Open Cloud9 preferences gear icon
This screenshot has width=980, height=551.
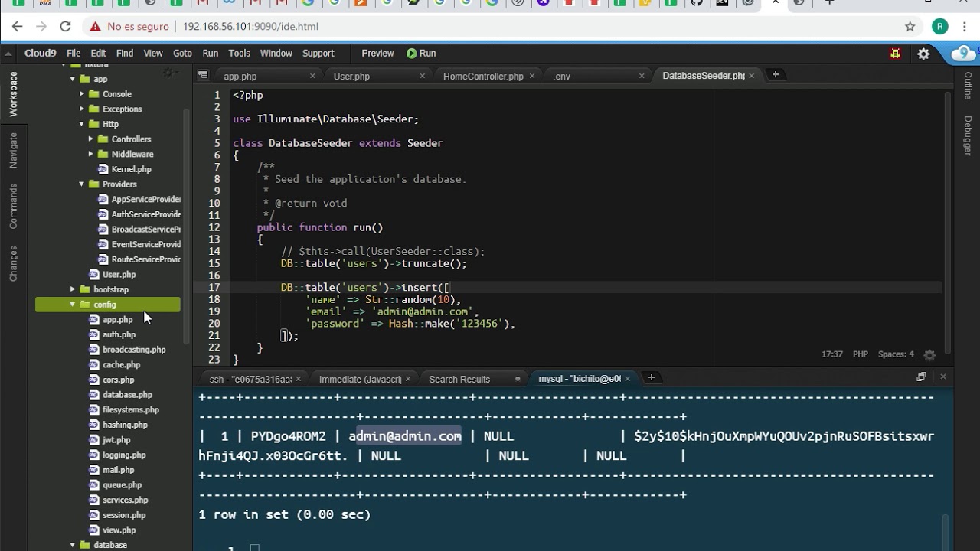pos(923,54)
